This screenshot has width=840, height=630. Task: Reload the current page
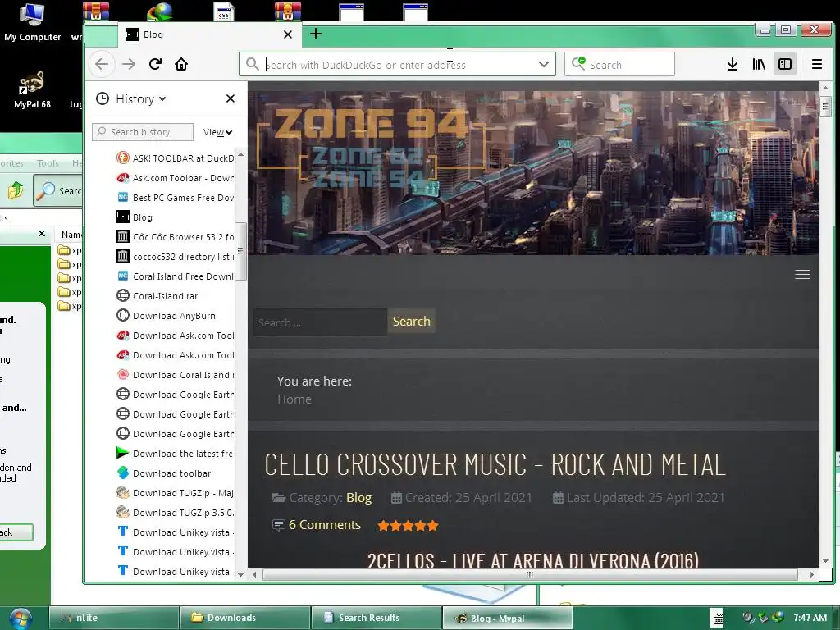pyautogui.click(x=155, y=64)
